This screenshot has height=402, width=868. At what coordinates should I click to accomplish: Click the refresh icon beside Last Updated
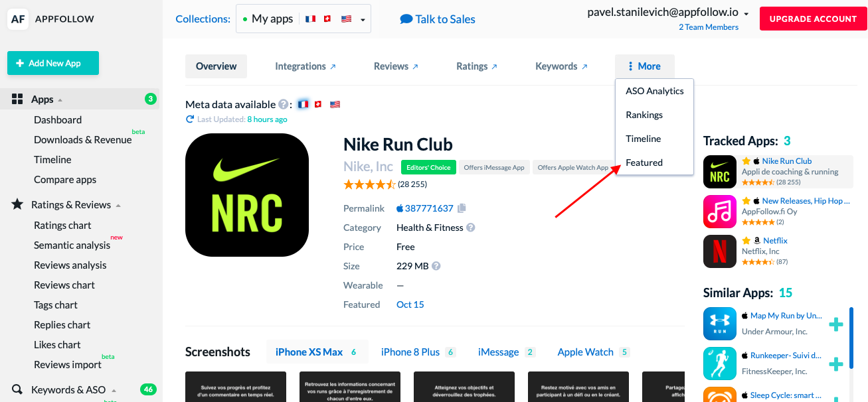[190, 119]
